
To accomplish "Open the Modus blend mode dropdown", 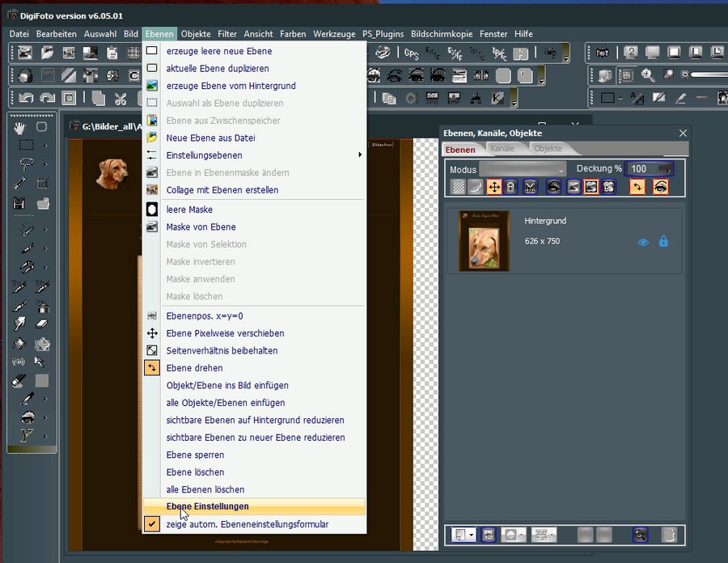I will point(523,169).
